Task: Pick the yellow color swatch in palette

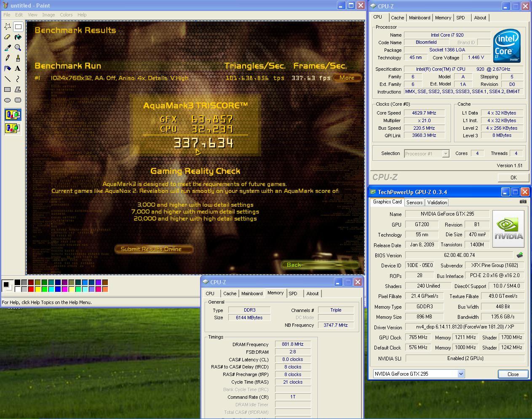Action: coord(37,289)
